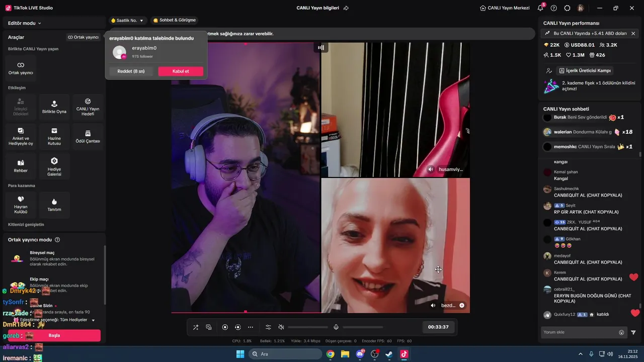Show hidden system tray icons chevron

[580, 354]
